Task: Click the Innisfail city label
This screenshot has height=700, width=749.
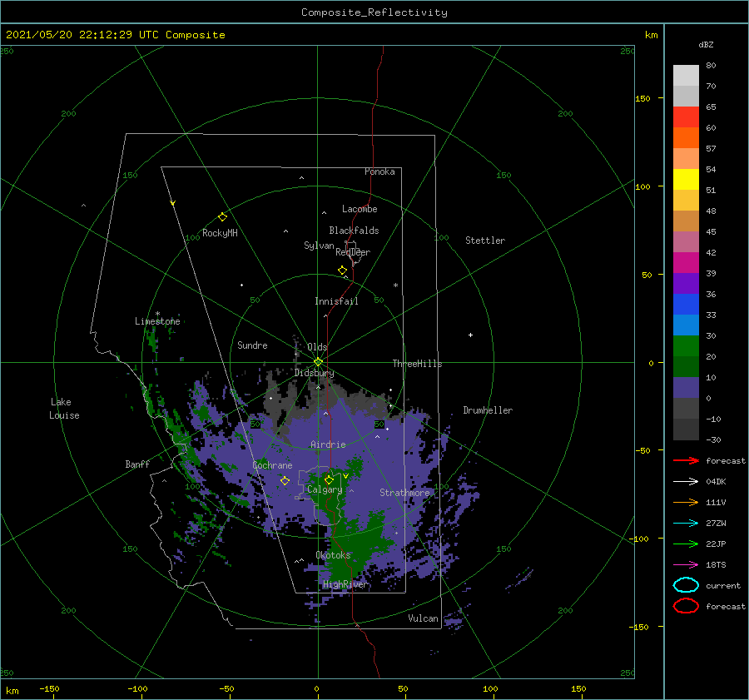Action: (336, 301)
